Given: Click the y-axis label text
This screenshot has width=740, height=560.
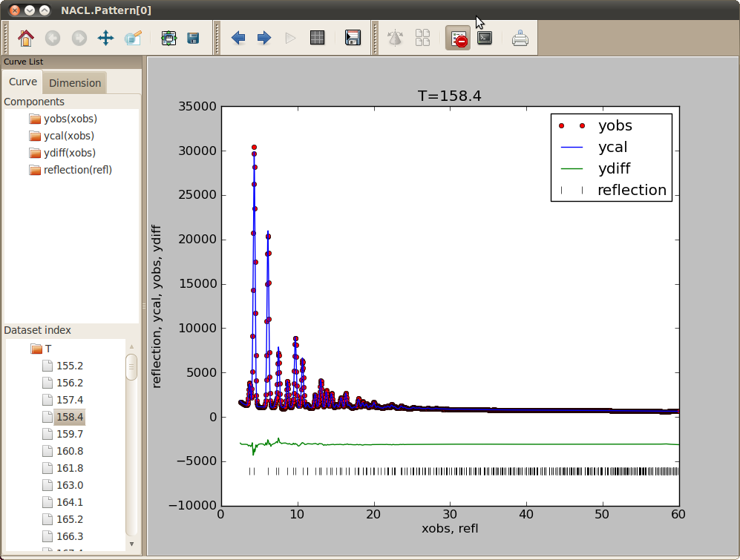Looking at the screenshot, I should tap(157, 306).
